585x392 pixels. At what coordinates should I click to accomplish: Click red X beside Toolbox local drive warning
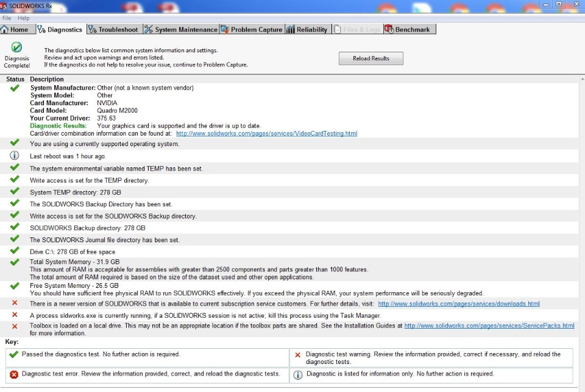pyautogui.click(x=15, y=327)
